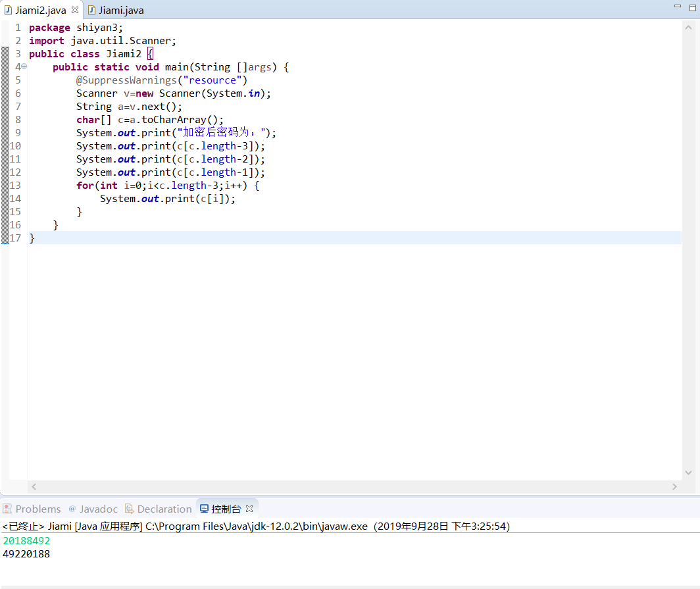The height and width of the screenshot is (589, 700).
Task: Click the 'static' keyword on line 4
Action: click(x=112, y=67)
